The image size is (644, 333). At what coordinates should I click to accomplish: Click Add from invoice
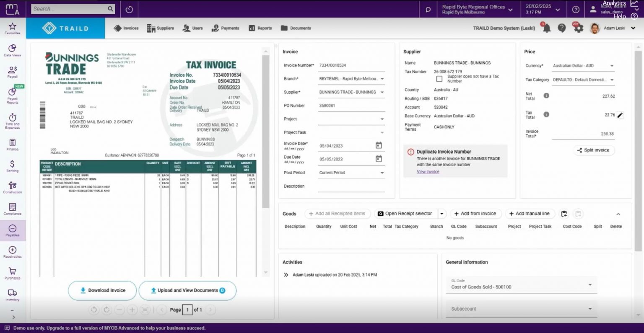(x=475, y=214)
